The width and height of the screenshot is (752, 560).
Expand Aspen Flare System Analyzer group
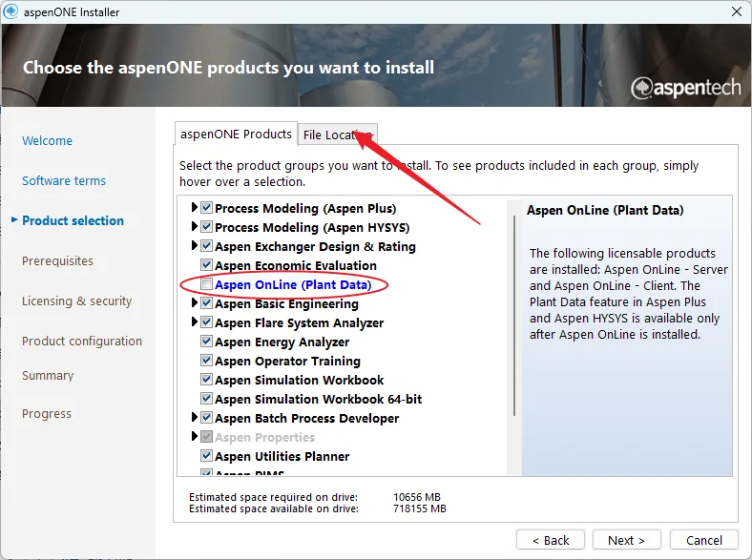coord(195,322)
